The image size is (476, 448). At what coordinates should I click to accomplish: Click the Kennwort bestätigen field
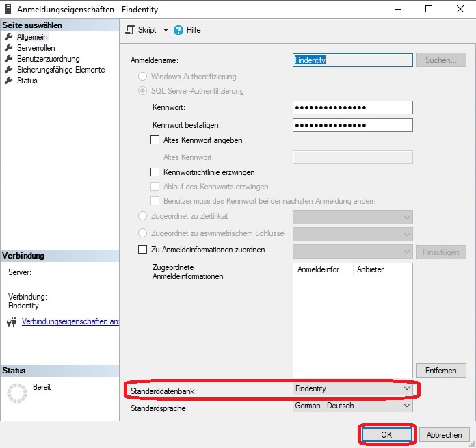353,125
